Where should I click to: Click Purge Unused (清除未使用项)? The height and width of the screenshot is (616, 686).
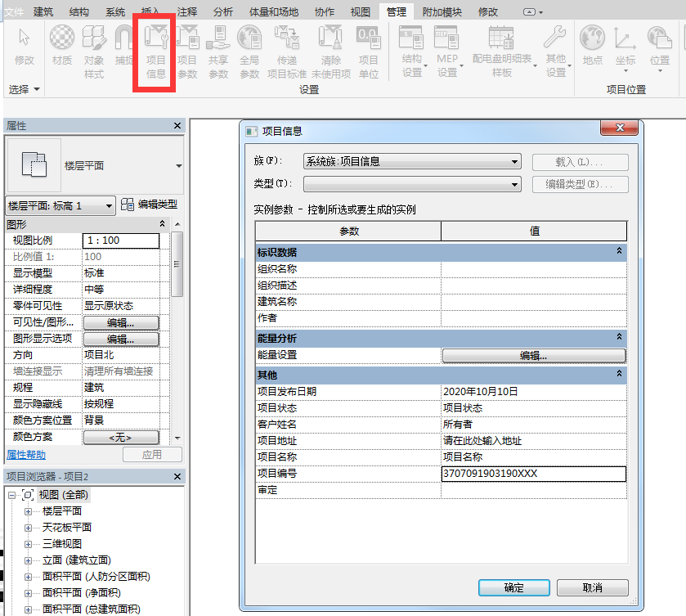point(331,52)
